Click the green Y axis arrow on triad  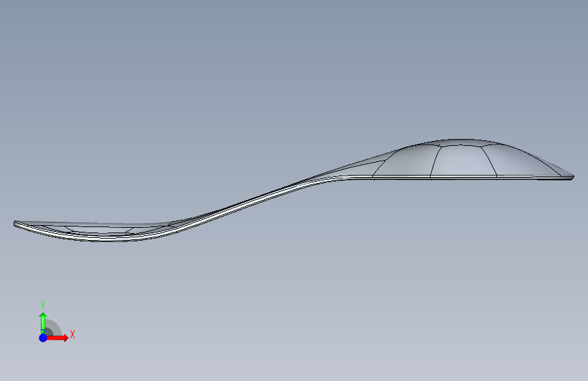43,323
